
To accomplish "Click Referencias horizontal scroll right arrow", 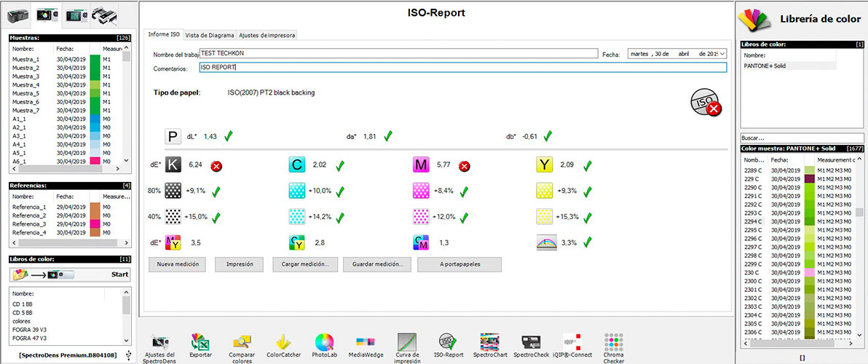I will pyautogui.click(x=127, y=242).
